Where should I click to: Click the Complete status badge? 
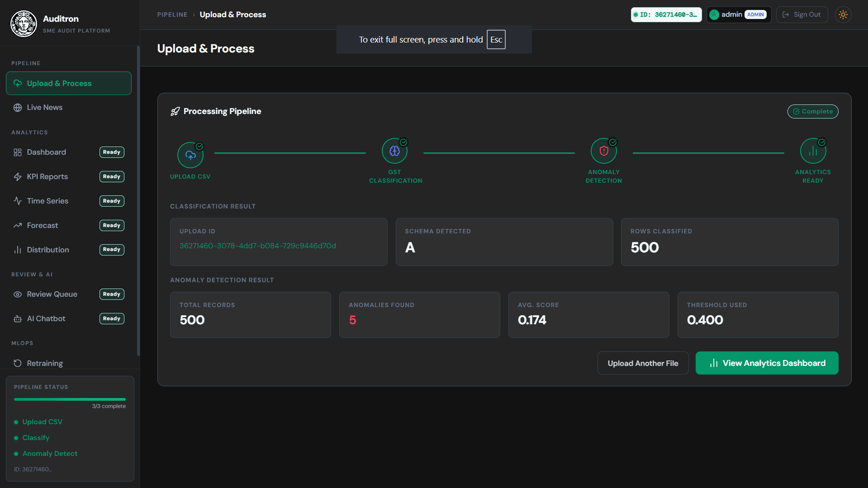[x=812, y=111]
